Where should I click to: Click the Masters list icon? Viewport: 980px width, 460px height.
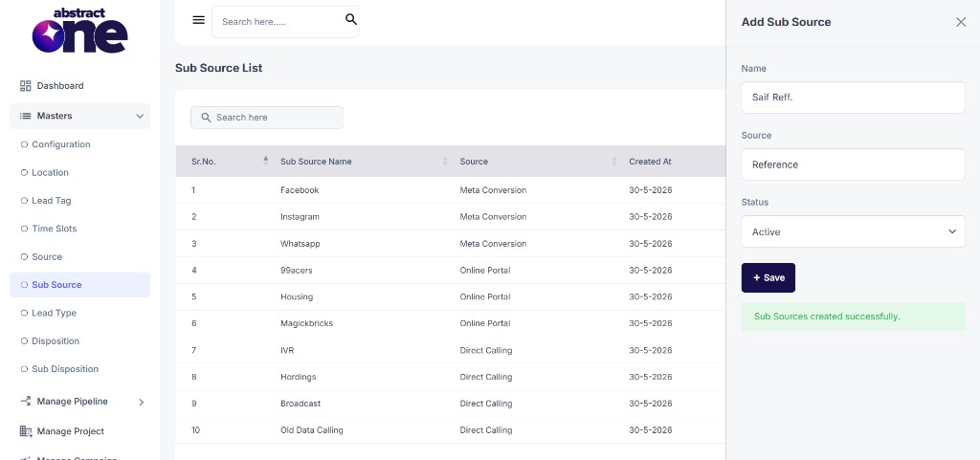tap(26, 116)
